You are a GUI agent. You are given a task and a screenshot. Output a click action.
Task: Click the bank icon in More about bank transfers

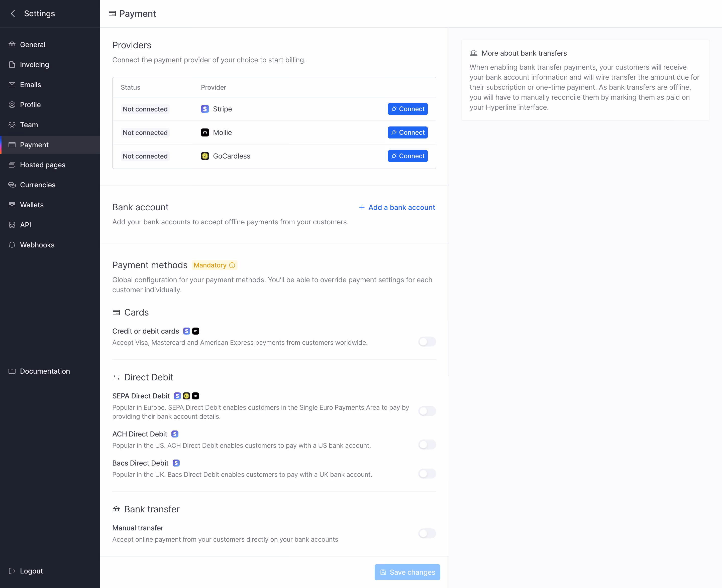point(474,53)
